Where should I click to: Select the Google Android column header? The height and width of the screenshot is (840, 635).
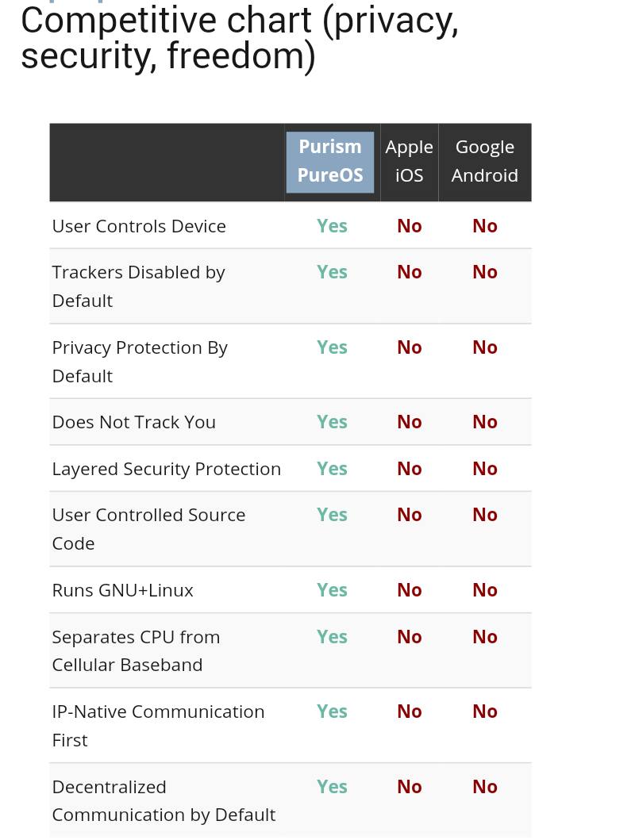pos(484,161)
